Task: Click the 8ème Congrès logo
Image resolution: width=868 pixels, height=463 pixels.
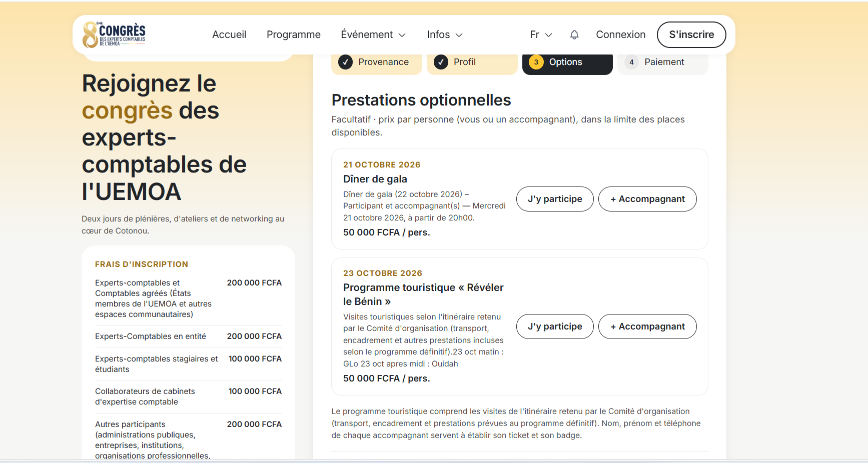Action: pyautogui.click(x=114, y=34)
